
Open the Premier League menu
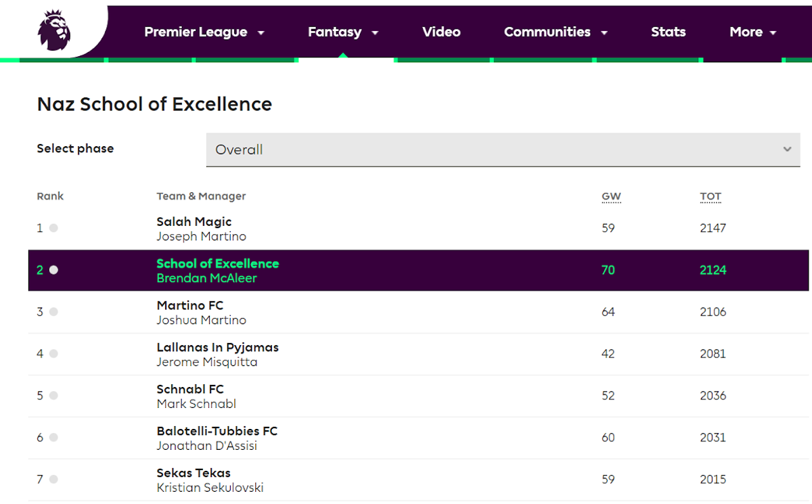pyautogui.click(x=204, y=32)
